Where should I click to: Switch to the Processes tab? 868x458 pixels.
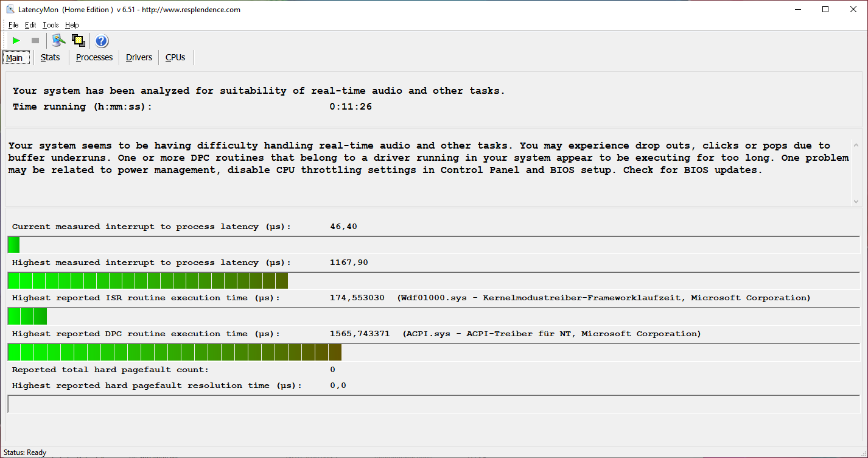[94, 57]
